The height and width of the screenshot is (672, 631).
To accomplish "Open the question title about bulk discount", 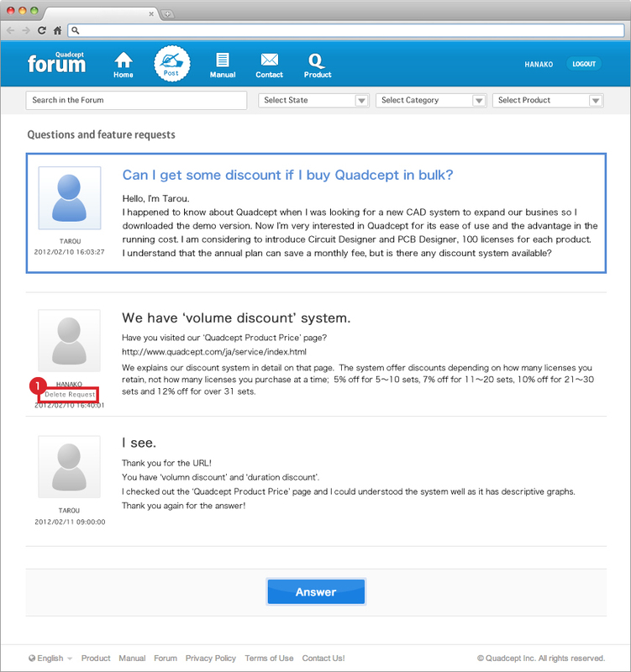I will coord(287,175).
